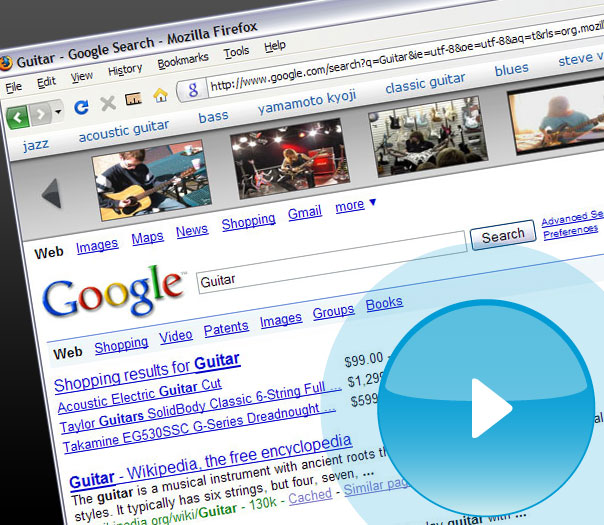Expand the more dropdown in Google nav
The image size is (604, 525).
click(355, 205)
